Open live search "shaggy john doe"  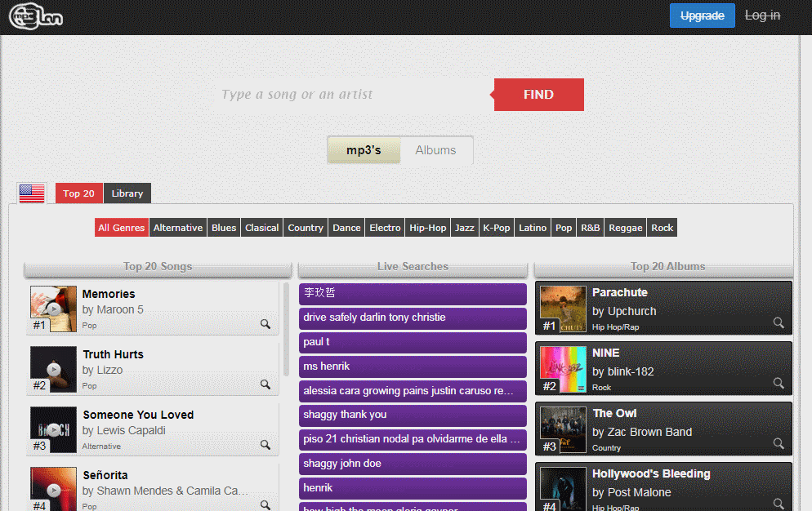(x=413, y=464)
